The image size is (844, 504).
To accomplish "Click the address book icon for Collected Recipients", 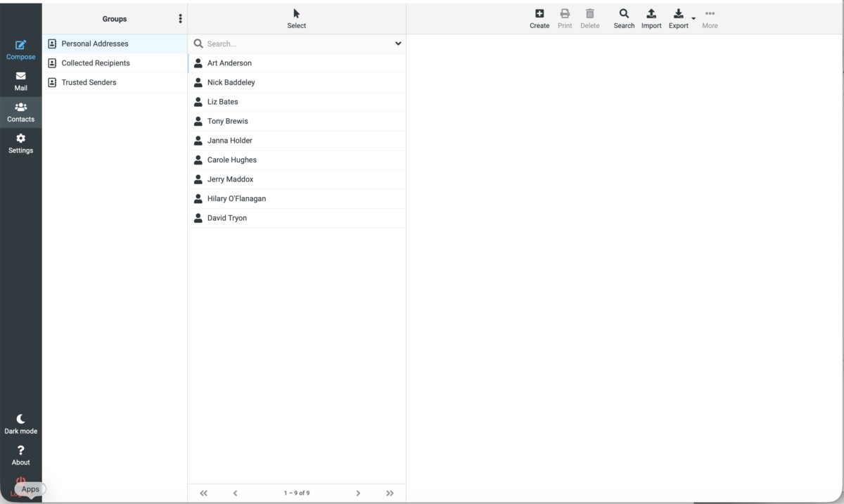I will [x=52, y=63].
